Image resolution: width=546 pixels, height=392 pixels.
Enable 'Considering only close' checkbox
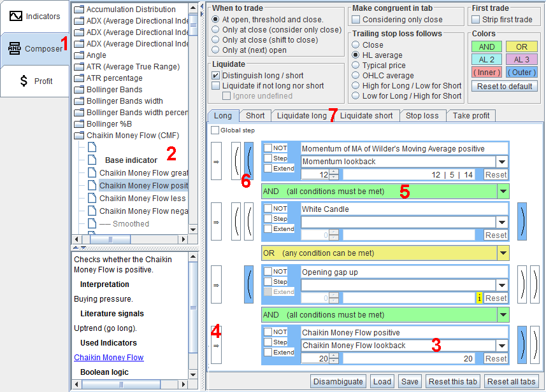[356, 20]
